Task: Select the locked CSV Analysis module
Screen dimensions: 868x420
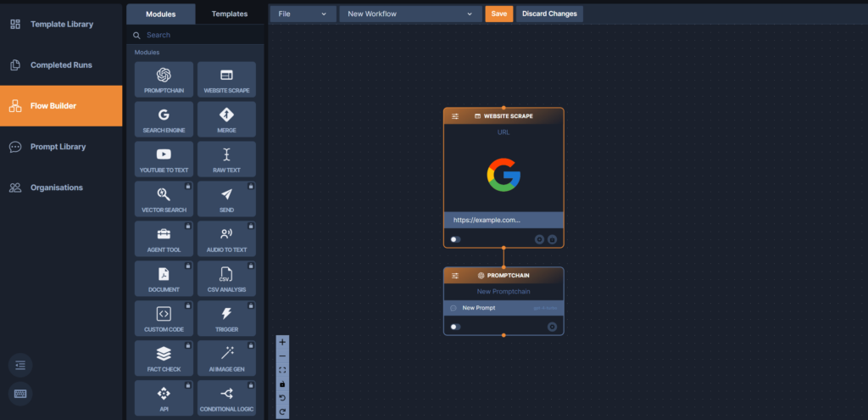Action: click(226, 278)
